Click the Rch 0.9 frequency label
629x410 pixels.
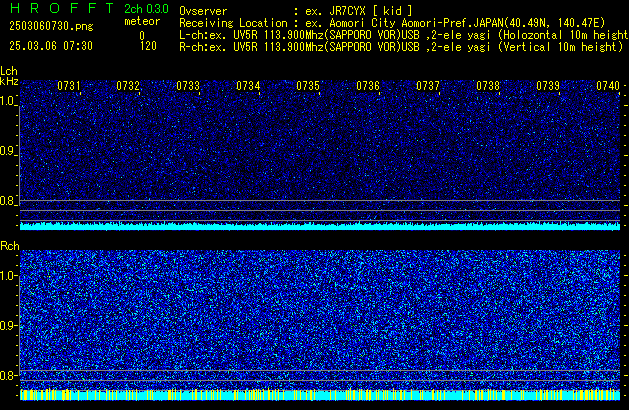[x=7, y=325]
